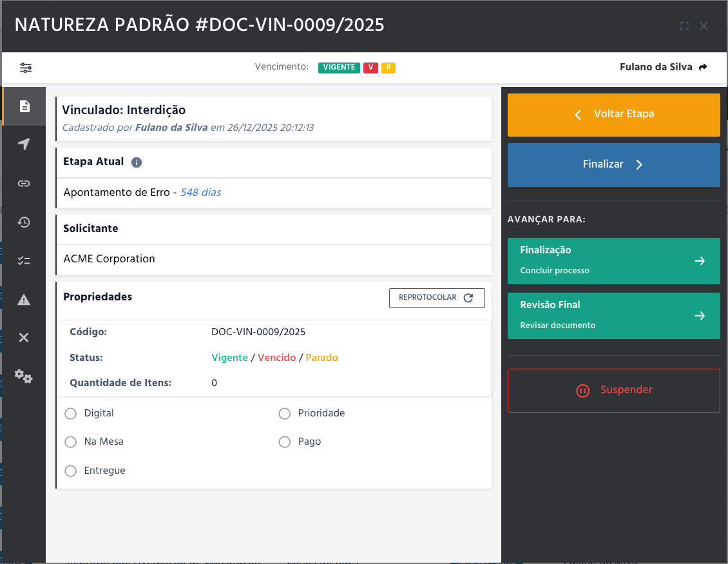
Task: Click the Fulano da Silva share arrow
Action: tap(703, 67)
